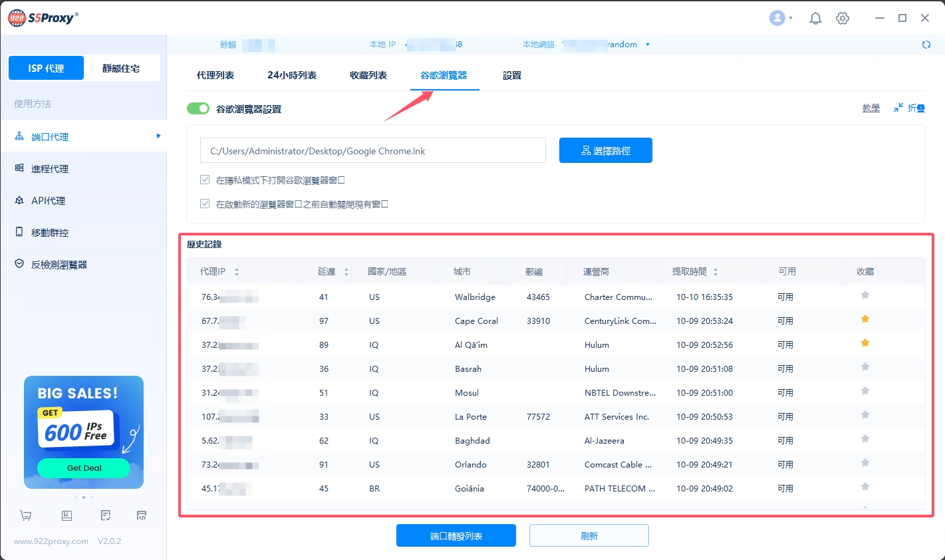
Task: Click the 端口轉發列表 button
Action: click(x=456, y=535)
